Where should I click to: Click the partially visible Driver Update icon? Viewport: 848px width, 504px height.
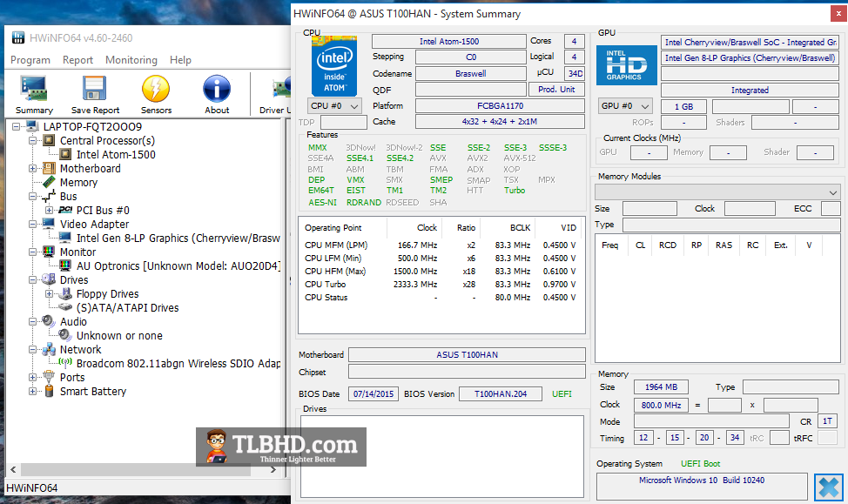point(281,89)
